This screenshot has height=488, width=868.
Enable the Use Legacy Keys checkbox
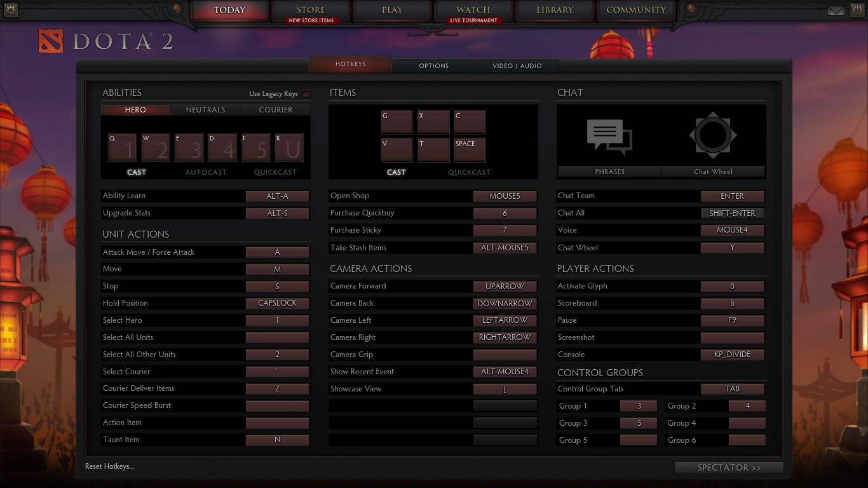pos(306,93)
